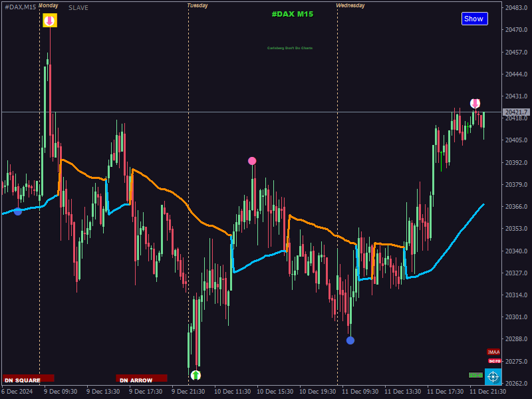Screen dimensions: 532x399
Task: Select the #DAX M15 green title
Action: 293,14
